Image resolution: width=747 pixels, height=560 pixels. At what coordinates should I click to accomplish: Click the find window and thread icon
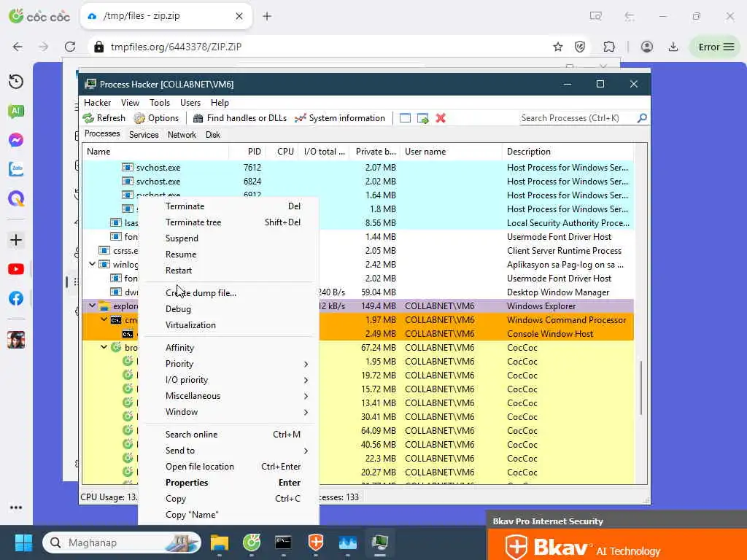pos(422,118)
